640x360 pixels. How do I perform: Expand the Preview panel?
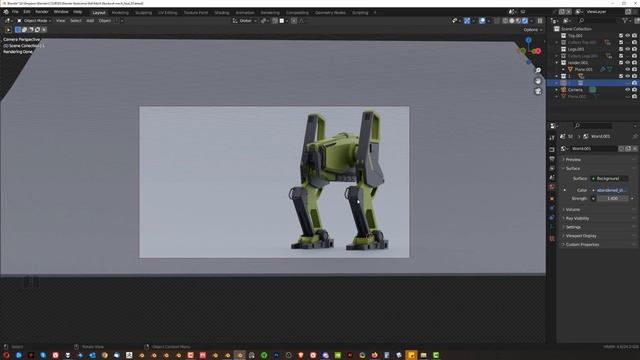pyautogui.click(x=573, y=160)
